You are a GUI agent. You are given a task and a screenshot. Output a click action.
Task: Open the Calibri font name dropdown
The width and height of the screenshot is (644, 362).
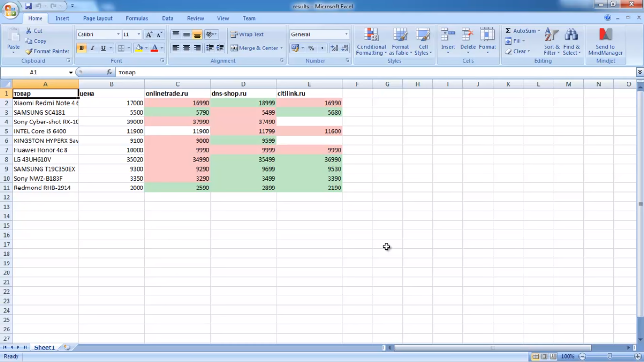(x=118, y=34)
